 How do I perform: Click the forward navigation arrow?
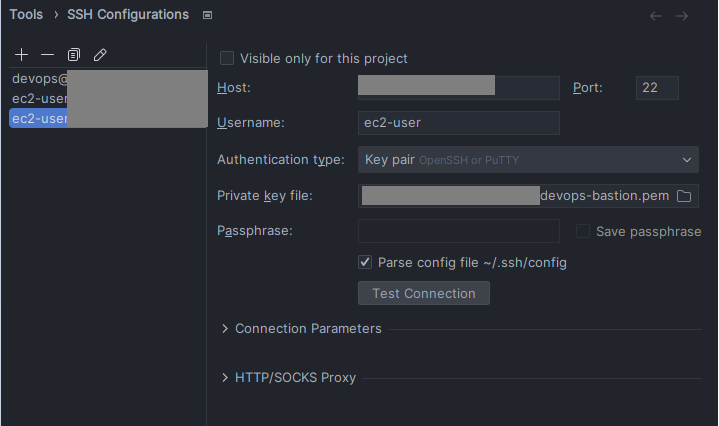tap(682, 17)
